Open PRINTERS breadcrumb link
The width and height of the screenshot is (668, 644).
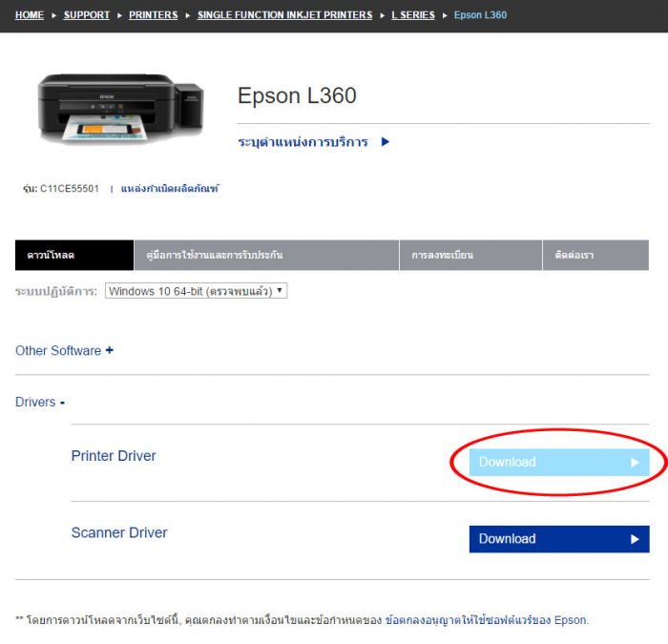point(154,15)
